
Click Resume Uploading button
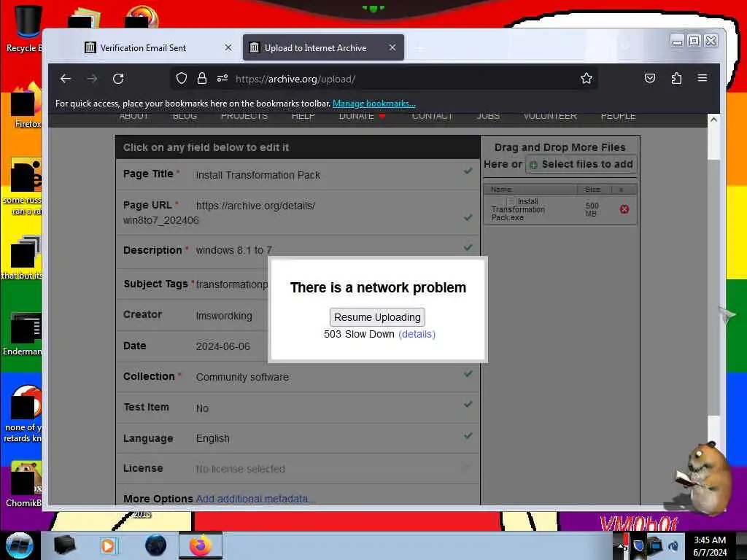377,317
